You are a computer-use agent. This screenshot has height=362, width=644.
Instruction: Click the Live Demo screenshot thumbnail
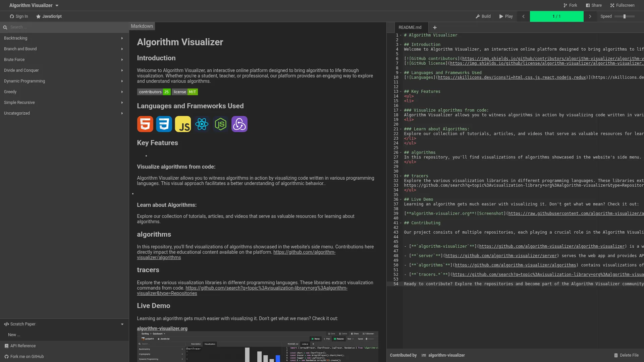click(x=258, y=347)
